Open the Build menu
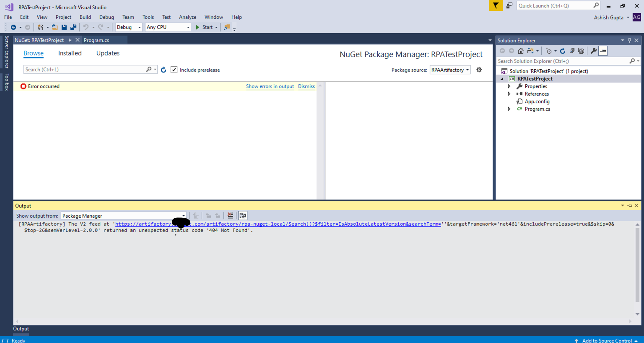 point(85,17)
